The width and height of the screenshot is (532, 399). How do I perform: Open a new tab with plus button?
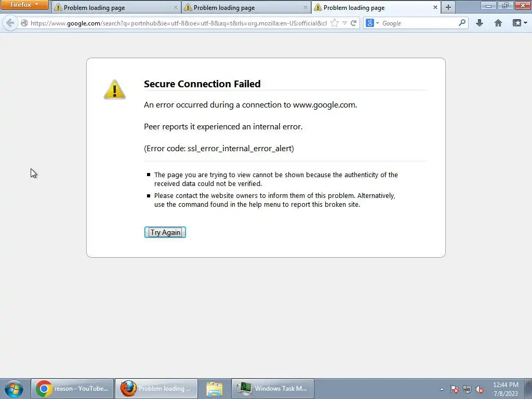(x=448, y=7)
